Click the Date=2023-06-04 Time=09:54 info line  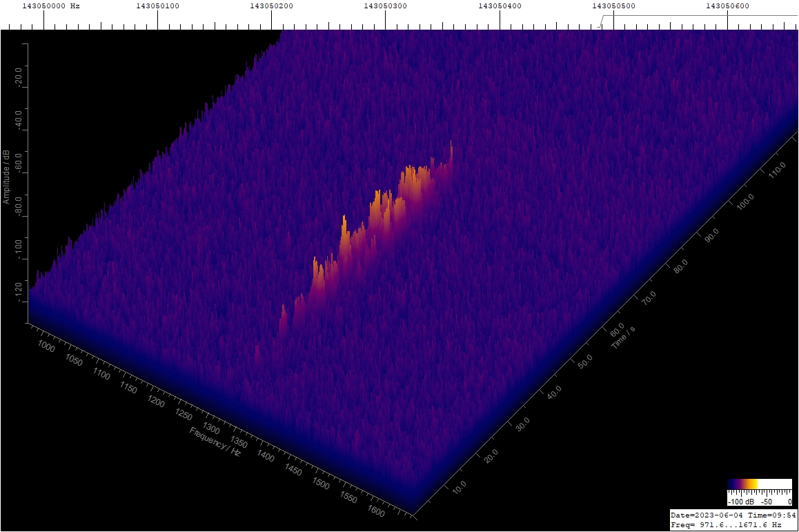733,515
